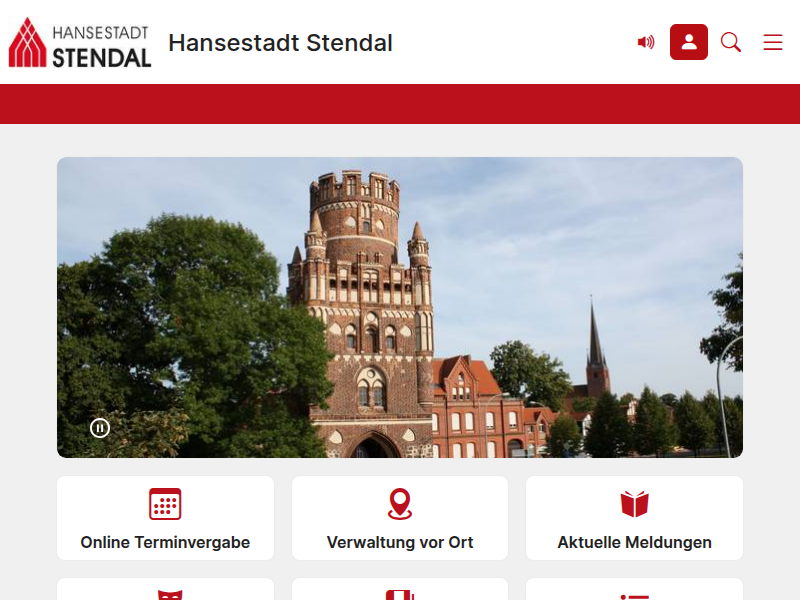Pause the hero image slideshow
This screenshot has height=600, width=800.
click(100, 428)
